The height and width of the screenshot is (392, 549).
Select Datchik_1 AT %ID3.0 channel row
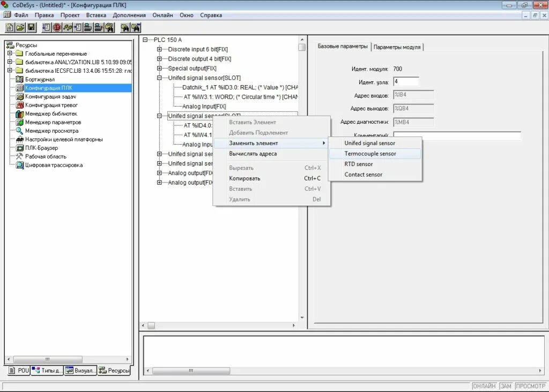point(240,87)
